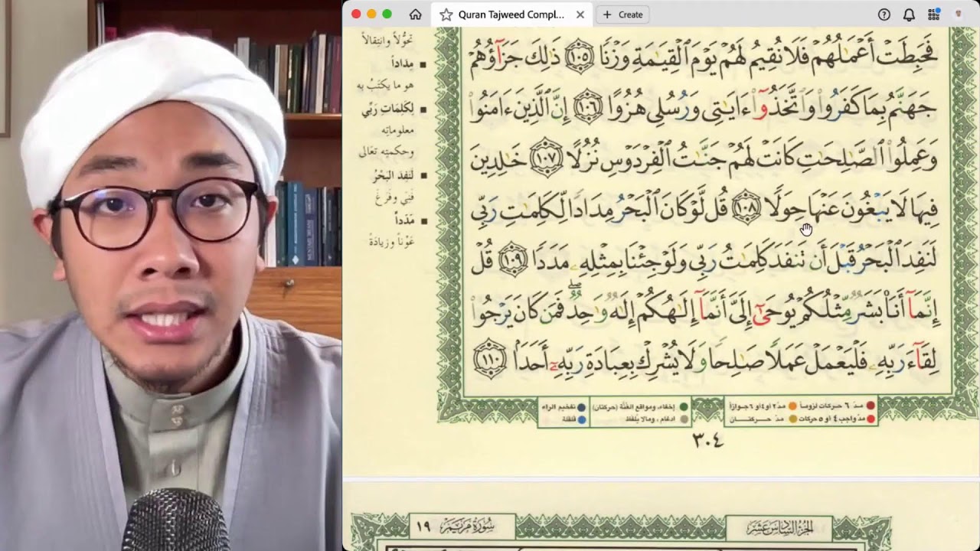Click margin gloss 'وحكمته تعالى'
Image resolution: width=980 pixels, height=551 pixels.
[385, 152]
